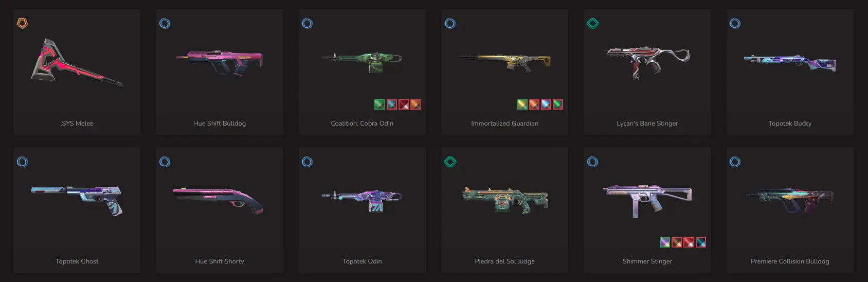This screenshot has width=868, height=282.
Task: Open the Hue Shift Shorty name link
Action: (x=220, y=261)
